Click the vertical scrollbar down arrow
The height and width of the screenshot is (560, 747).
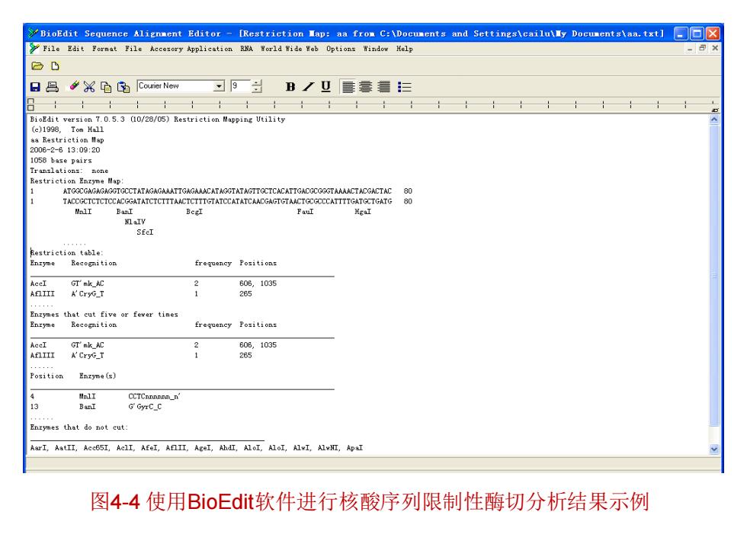(x=713, y=449)
